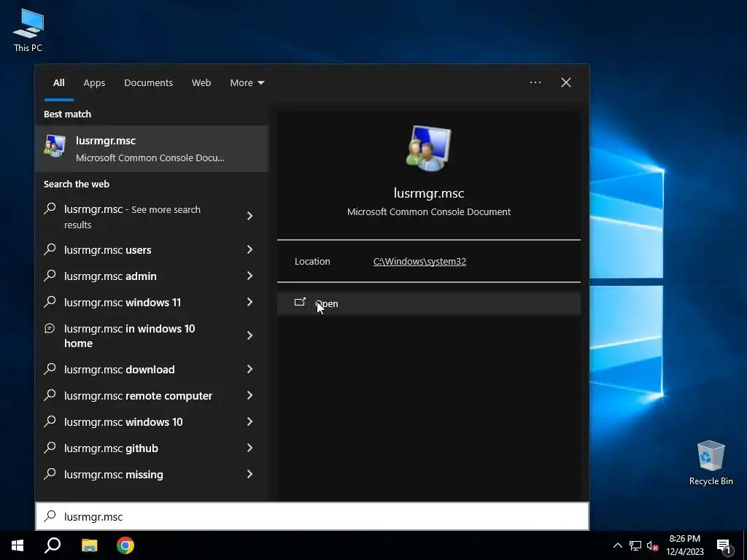
Task: Switch to the Documents tab
Action: tap(148, 83)
